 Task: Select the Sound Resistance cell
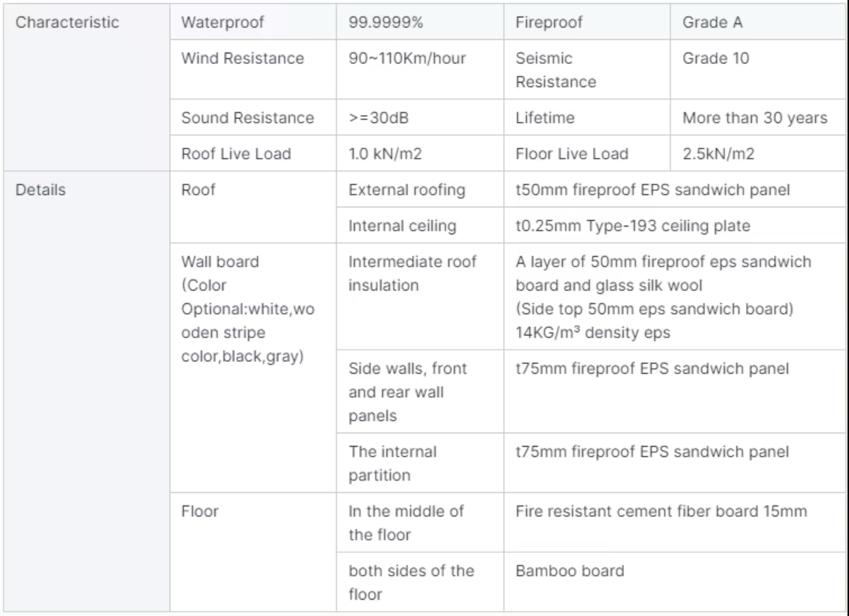253,117
